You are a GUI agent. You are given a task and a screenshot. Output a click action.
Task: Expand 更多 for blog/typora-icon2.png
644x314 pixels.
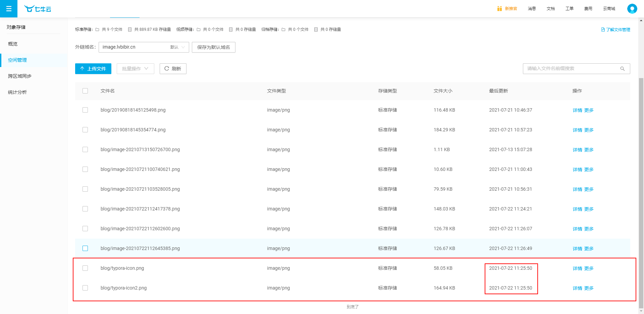tap(589, 288)
